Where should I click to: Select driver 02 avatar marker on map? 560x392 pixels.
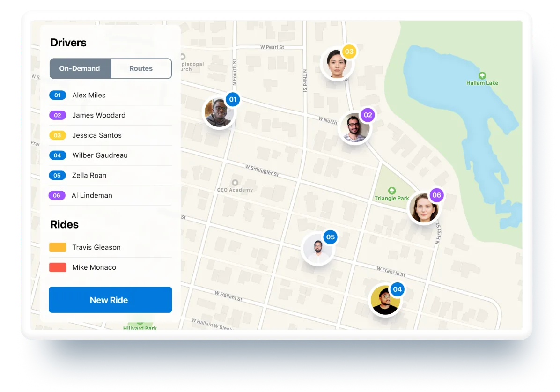tap(354, 128)
